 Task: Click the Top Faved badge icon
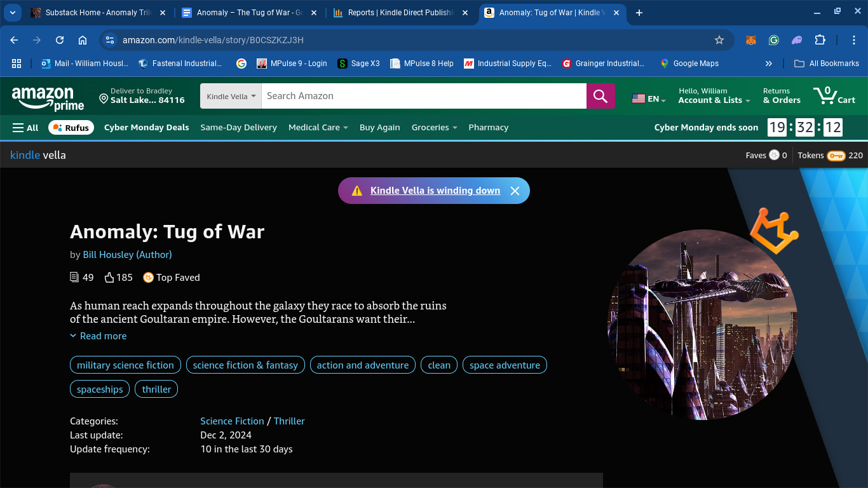tap(148, 278)
